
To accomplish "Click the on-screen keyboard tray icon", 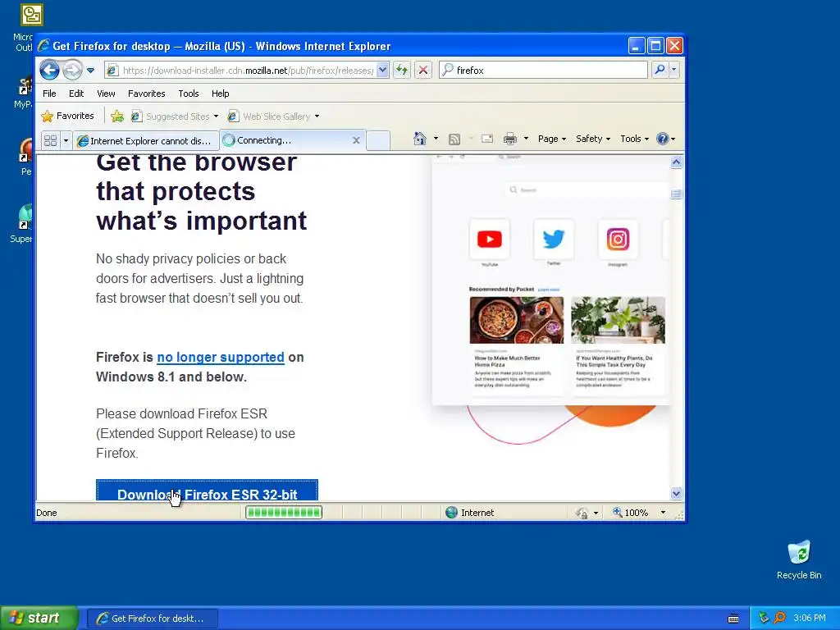I will point(733,619).
